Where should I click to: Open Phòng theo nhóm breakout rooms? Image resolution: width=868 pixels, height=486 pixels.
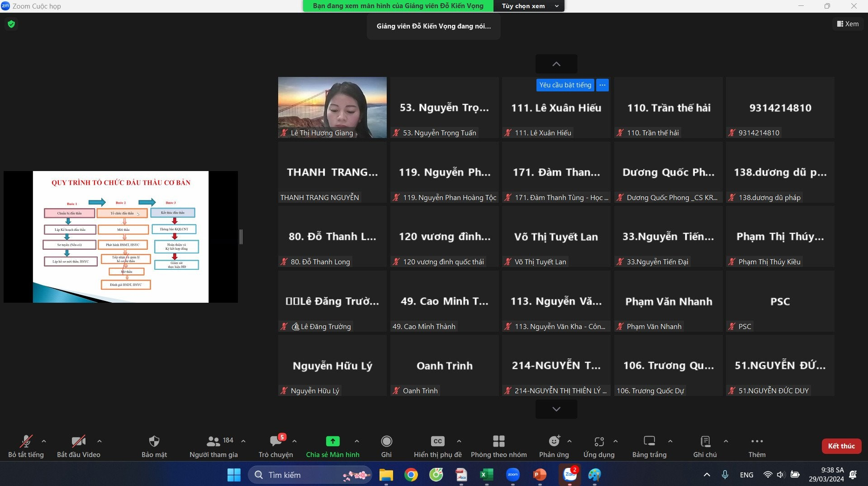[x=498, y=442]
